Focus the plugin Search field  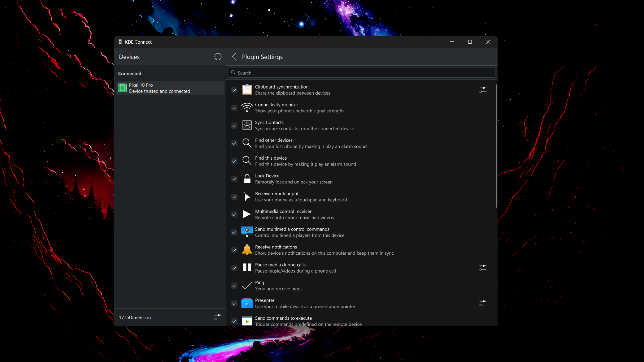(x=361, y=72)
